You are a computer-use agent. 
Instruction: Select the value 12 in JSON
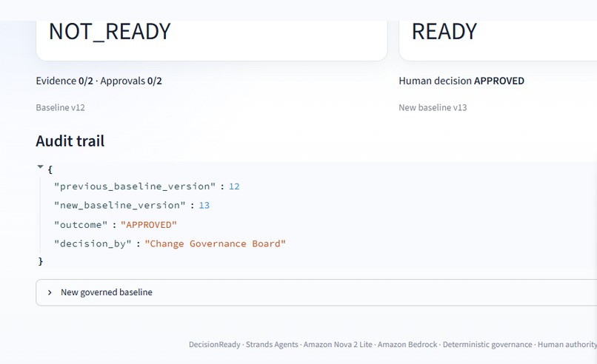tap(234, 186)
